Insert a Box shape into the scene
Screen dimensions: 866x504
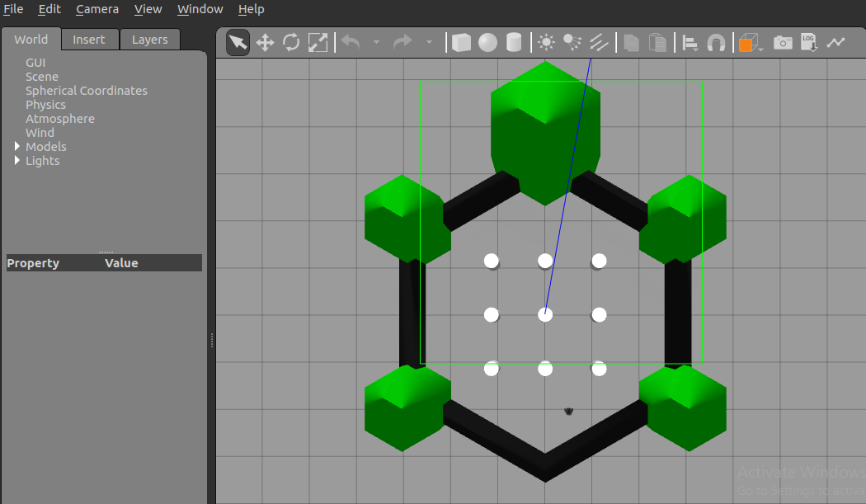(461, 41)
